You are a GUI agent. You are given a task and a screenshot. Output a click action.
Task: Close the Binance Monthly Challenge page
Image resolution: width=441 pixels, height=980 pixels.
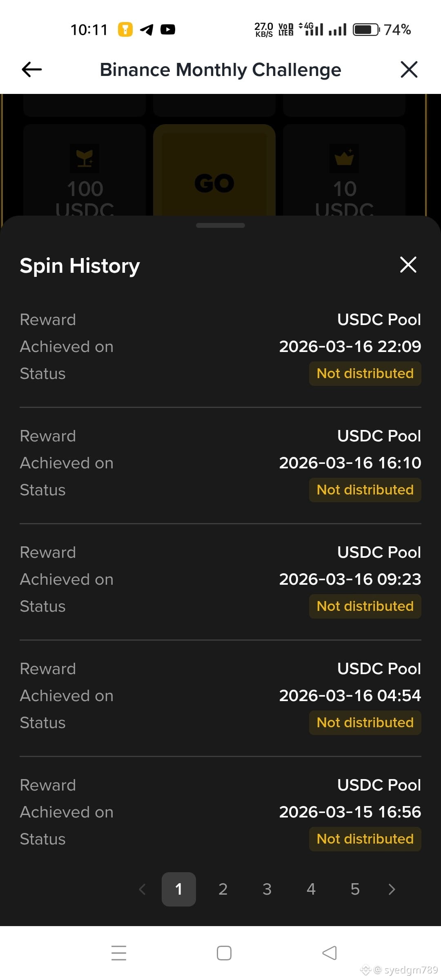pyautogui.click(x=409, y=69)
